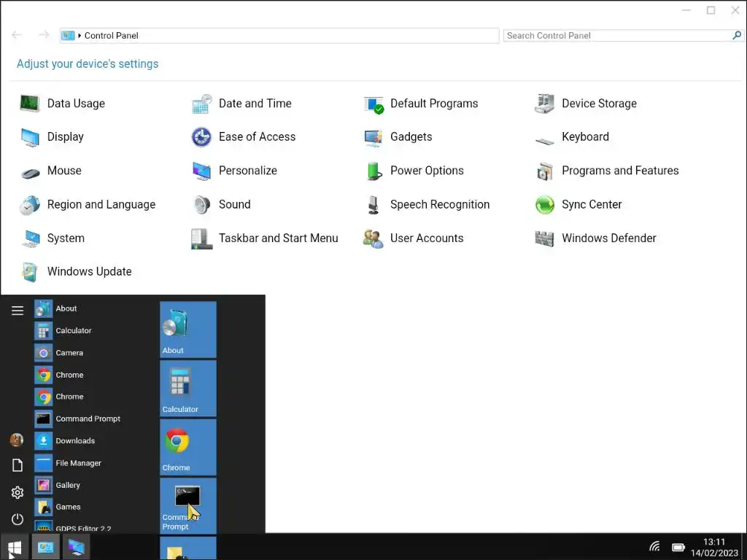This screenshot has width=747, height=560.
Task: Click the user avatar in Start menu
Action: (x=17, y=440)
